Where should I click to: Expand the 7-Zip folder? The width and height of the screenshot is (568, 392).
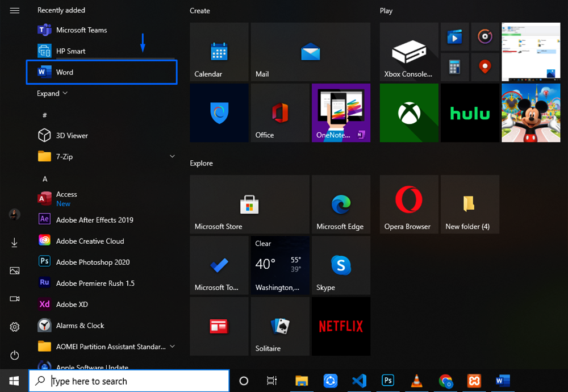[172, 156]
